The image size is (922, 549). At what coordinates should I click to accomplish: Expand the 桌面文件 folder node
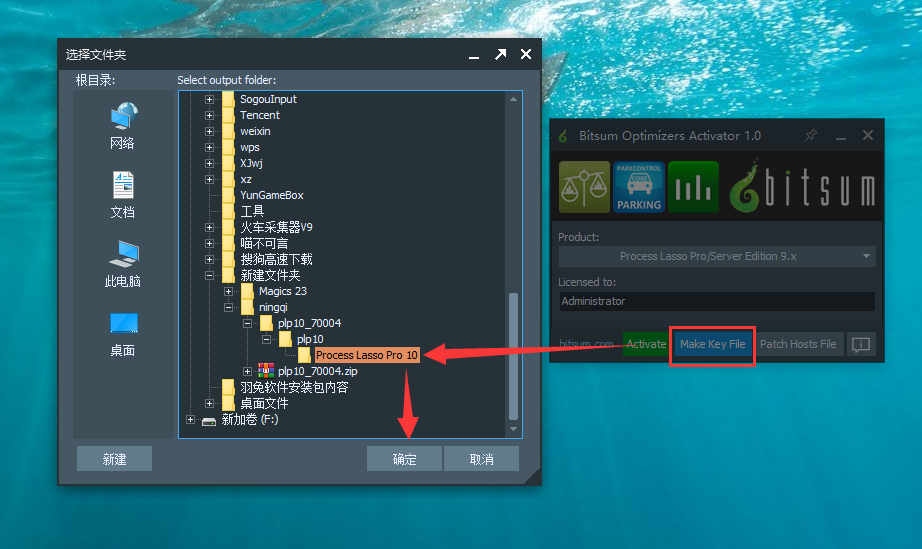click(x=209, y=403)
